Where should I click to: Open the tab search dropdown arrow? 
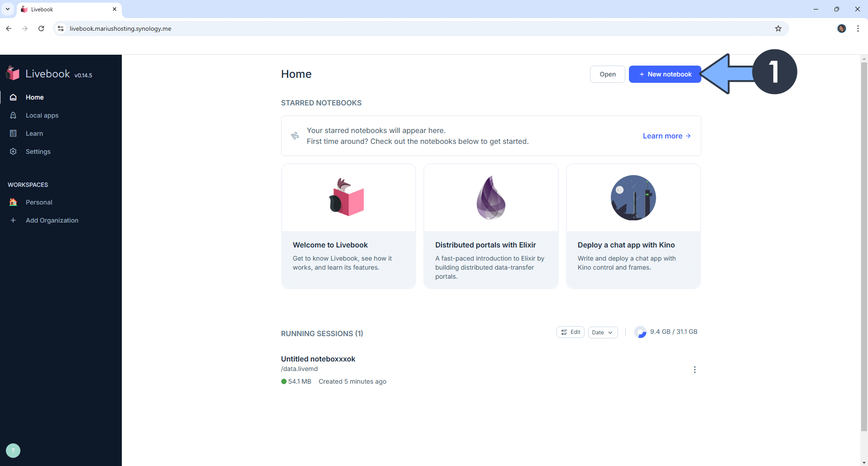click(8, 9)
